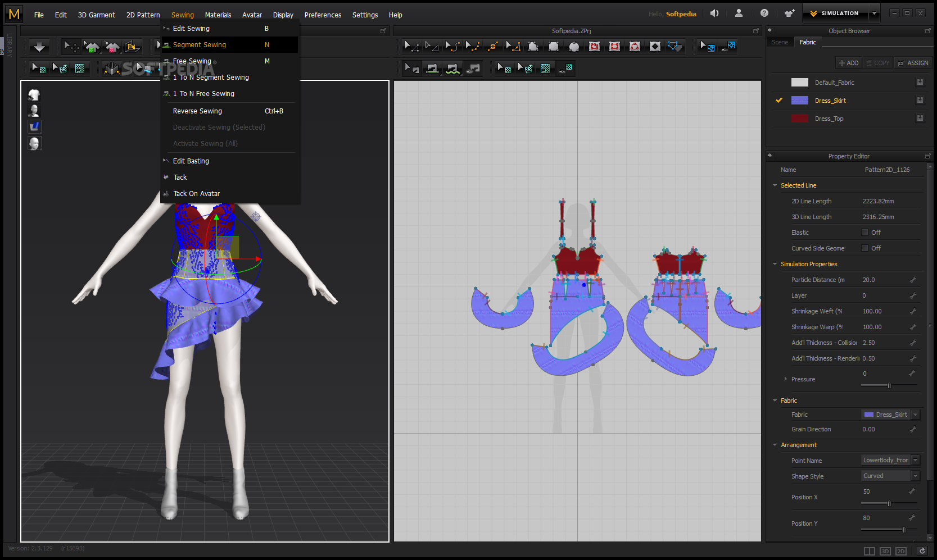Toggle the Elastic Off checkbox

[x=864, y=233]
